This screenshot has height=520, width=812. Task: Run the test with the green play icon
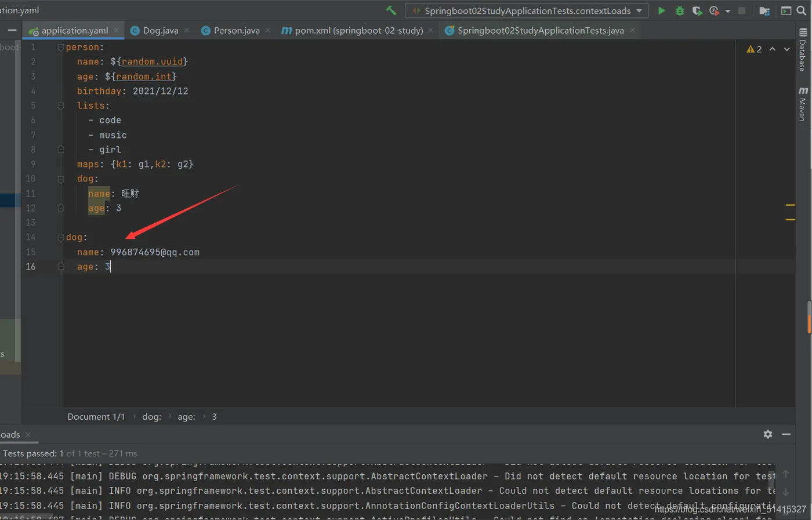(x=661, y=10)
